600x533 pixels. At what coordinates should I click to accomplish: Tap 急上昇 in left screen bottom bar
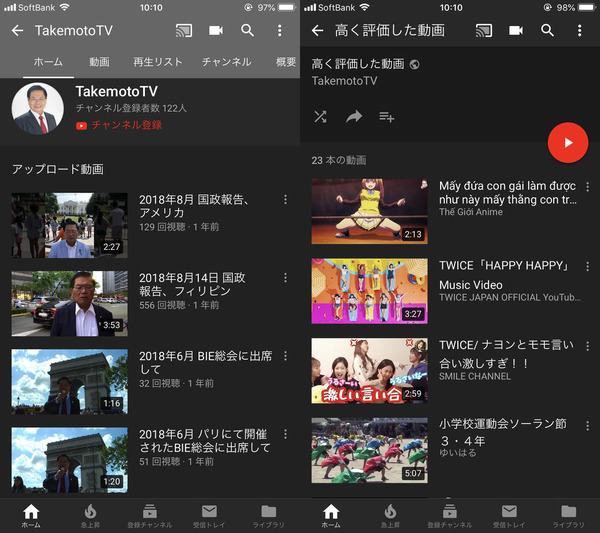(90, 516)
